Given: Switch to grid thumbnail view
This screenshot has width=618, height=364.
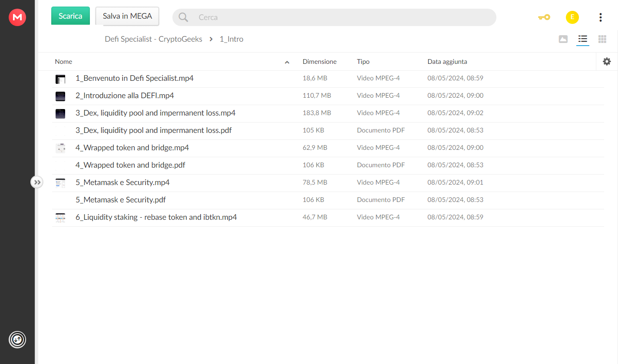Looking at the screenshot, I should [x=602, y=39].
